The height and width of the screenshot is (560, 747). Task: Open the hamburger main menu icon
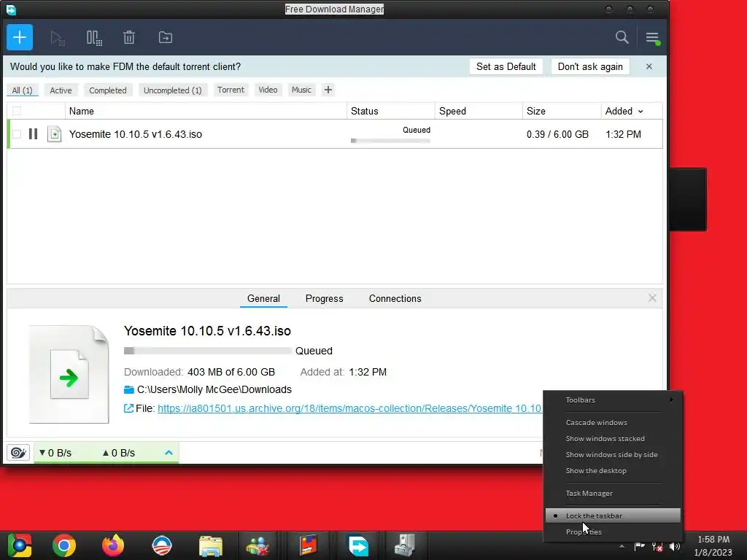pyautogui.click(x=652, y=38)
